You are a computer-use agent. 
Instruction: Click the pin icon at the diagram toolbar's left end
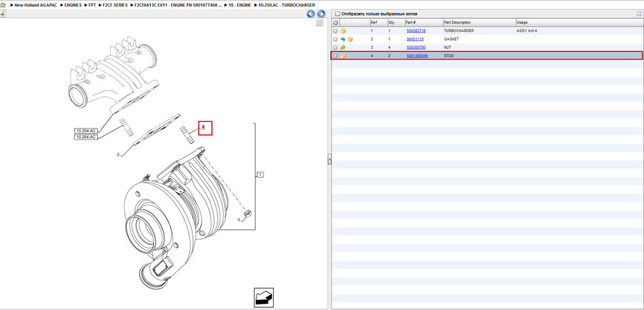coord(3,14)
